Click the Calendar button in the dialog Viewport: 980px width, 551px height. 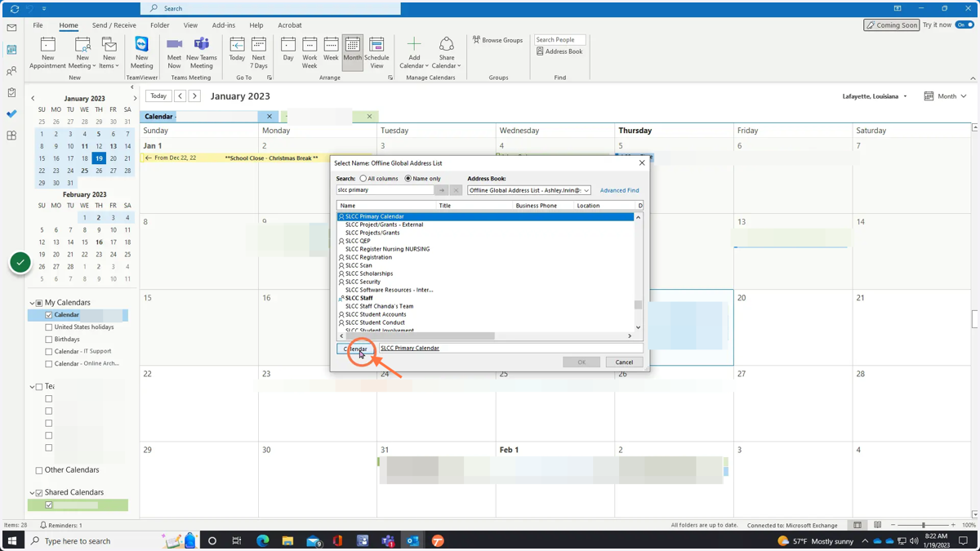[356, 349]
